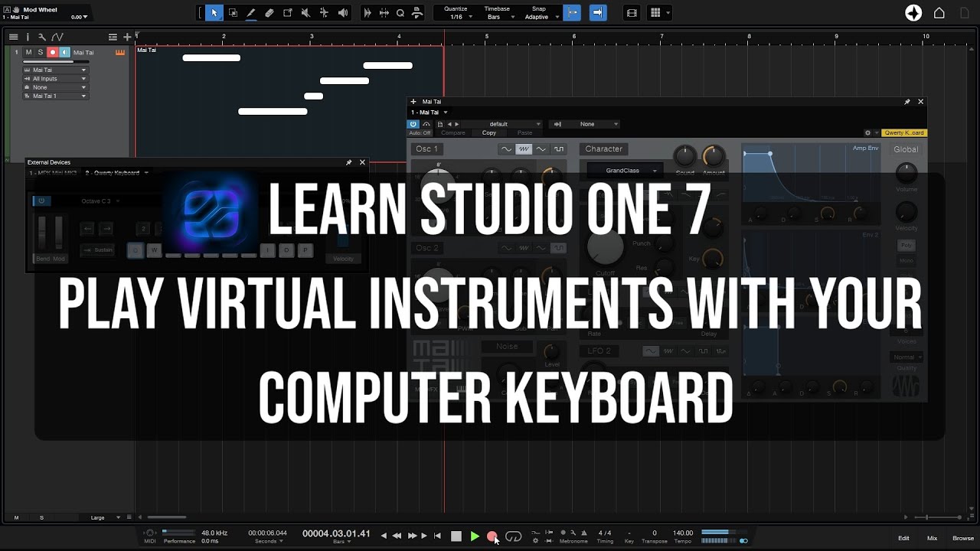This screenshot has height=551, width=980.
Task: Toggle loop mode in transport
Action: point(514,536)
